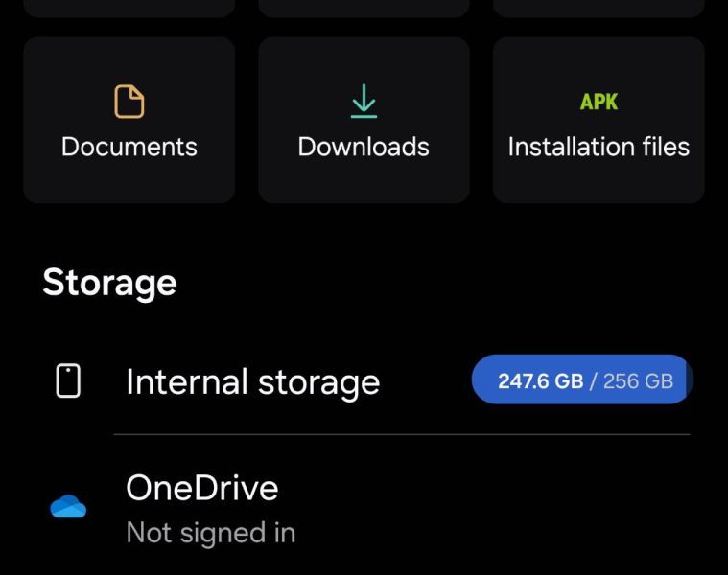This screenshot has width=728, height=575.
Task: Tap the orange Documents file icon
Action: pos(129,101)
